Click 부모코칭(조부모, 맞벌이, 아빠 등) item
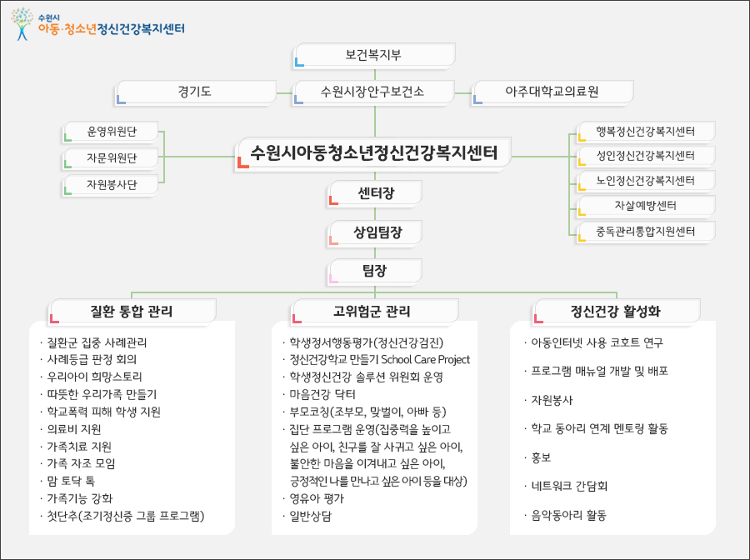Image resolution: width=750 pixels, height=560 pixels. (x=365, y=412)
